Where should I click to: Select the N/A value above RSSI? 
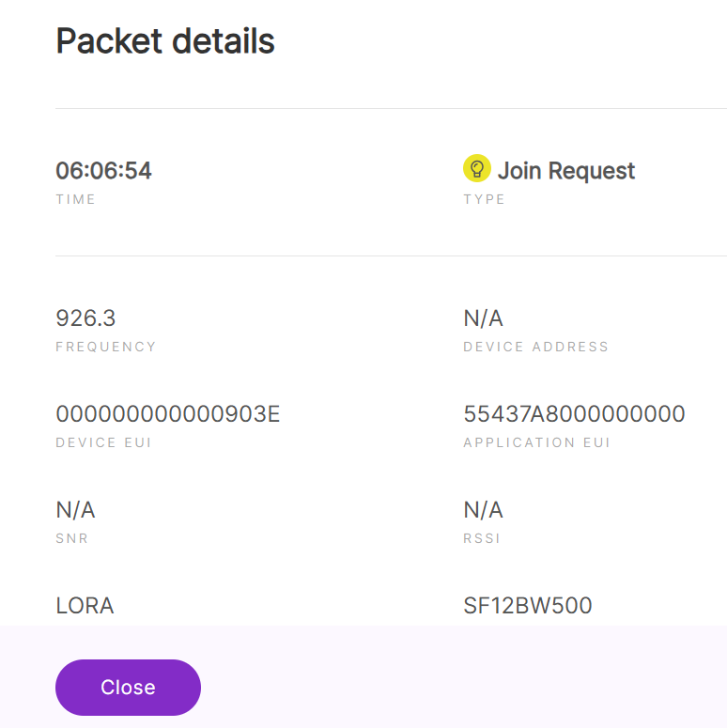(483, 510)
